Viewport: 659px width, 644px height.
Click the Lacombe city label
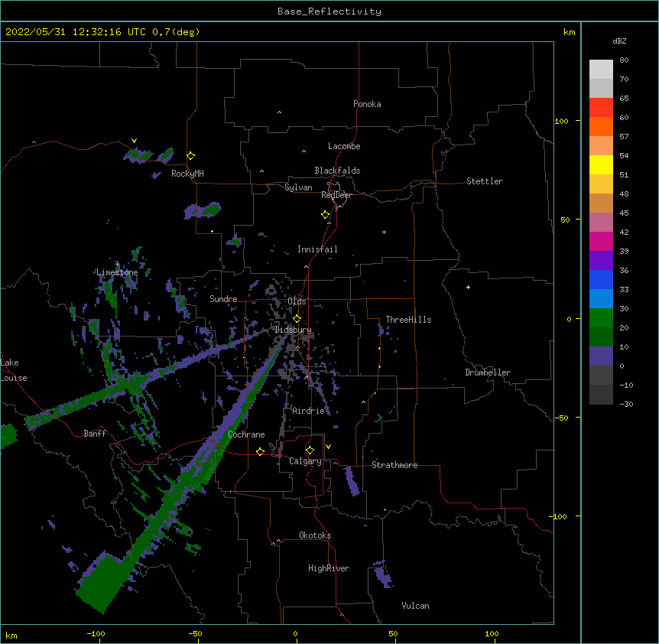tap(344, 146)
